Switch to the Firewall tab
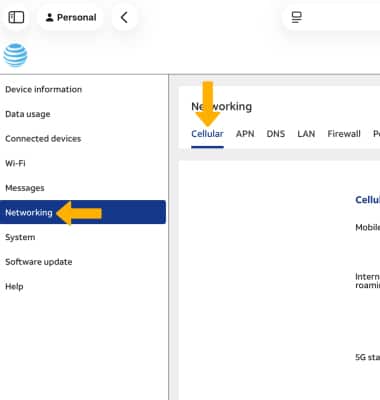The height and width of the screenshot is (400, 380). pyautogui.click(x=344, y=134)
